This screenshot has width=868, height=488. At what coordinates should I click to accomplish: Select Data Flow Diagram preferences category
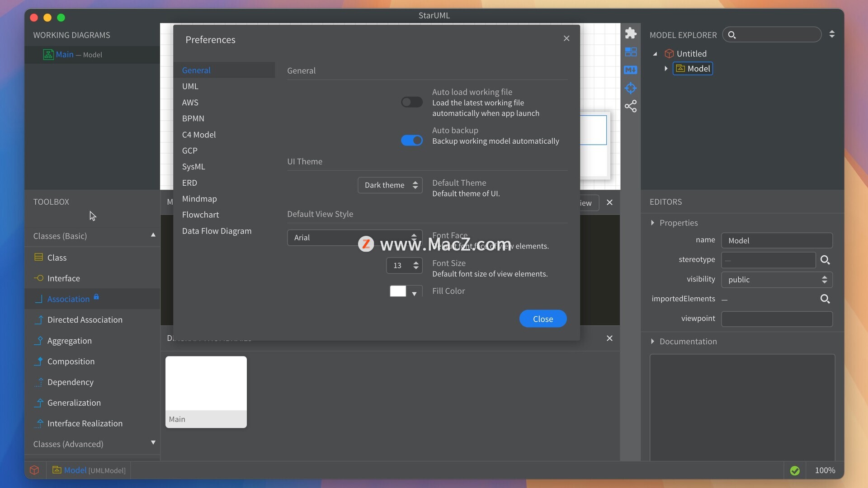click(x=224, y=231)
